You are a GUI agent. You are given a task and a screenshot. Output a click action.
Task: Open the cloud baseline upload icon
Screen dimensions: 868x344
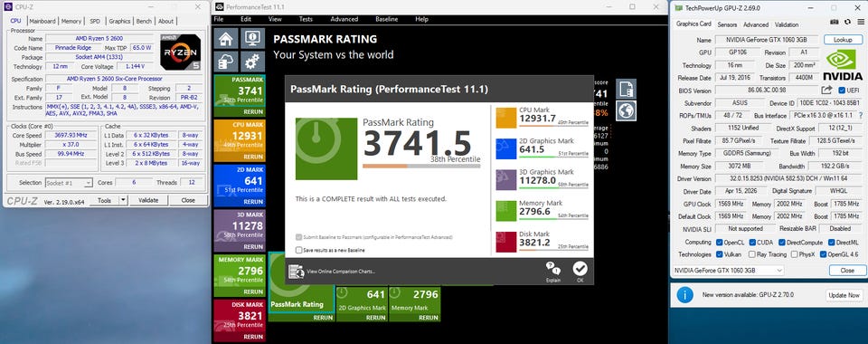[x=226, y=62]
